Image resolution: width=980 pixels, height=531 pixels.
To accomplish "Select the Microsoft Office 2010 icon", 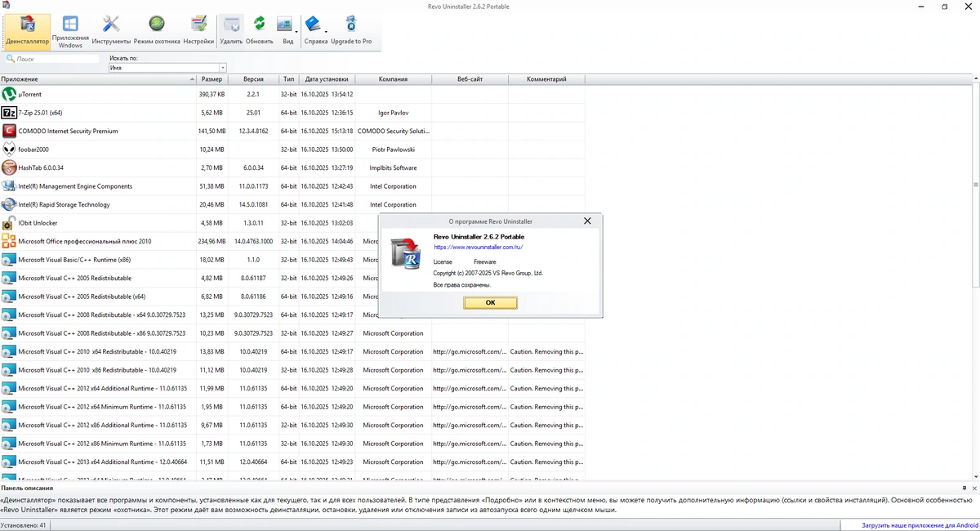I will (x=9, y=241).
